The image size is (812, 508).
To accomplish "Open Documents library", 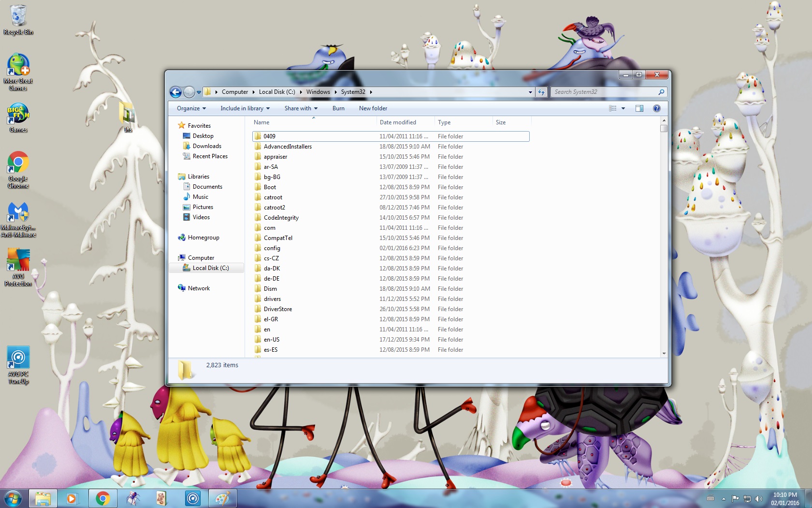I will click(x=207, y=187).
